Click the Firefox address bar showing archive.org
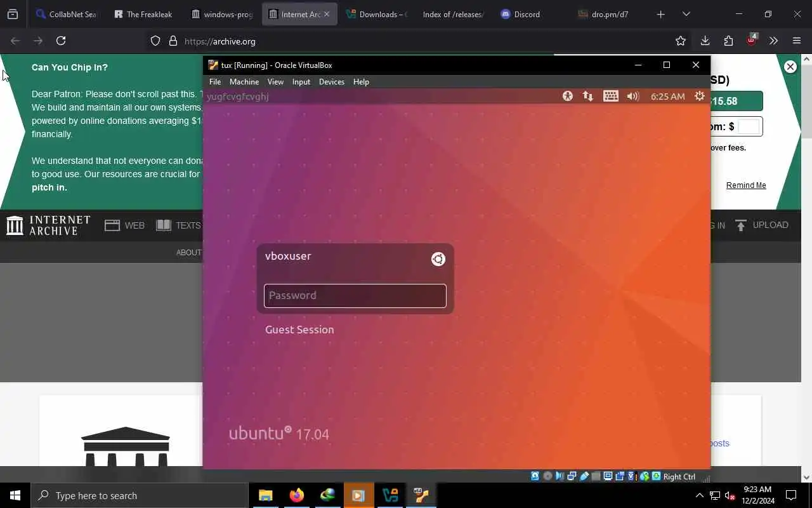This screenshot has height=508, width=812. click(419, 41)
